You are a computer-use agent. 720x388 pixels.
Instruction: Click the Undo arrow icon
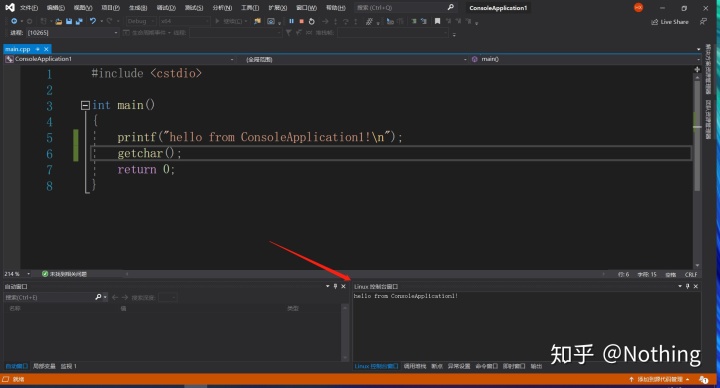(x=93, y=21)
